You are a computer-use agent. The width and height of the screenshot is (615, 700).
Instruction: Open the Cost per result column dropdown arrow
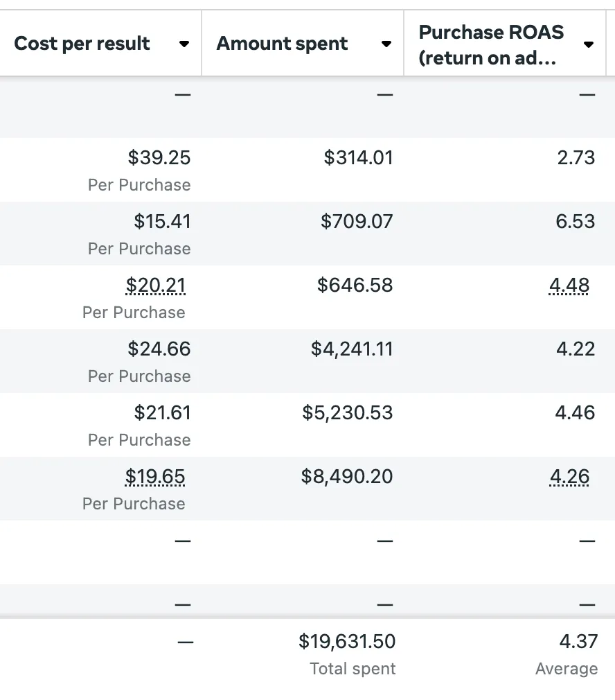tap(184, 44)
